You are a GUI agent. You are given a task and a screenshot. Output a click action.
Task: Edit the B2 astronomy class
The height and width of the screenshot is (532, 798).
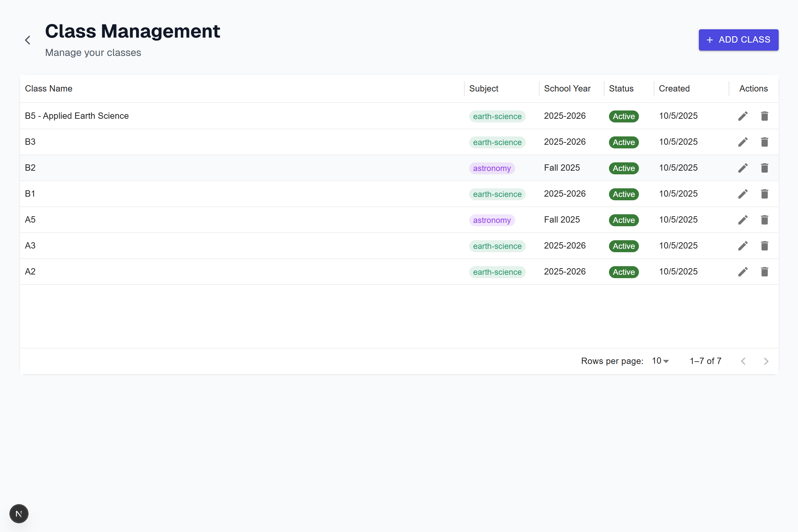click(743, 168)
